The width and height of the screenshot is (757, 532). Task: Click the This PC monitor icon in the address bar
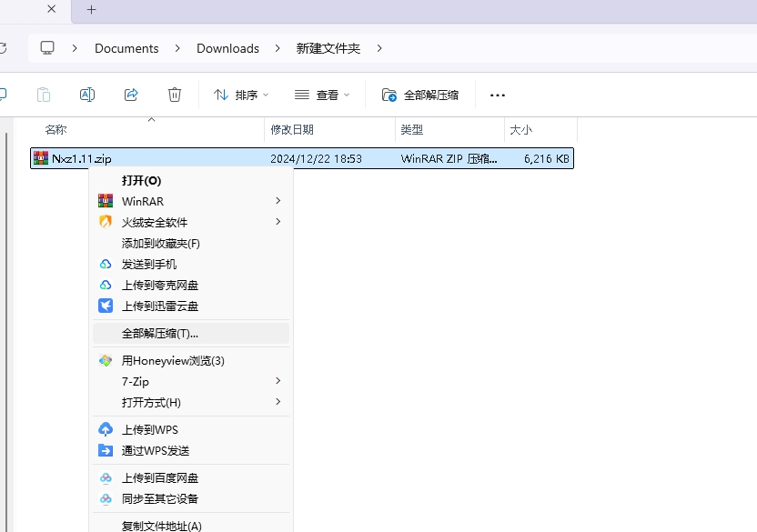(47, 48)
